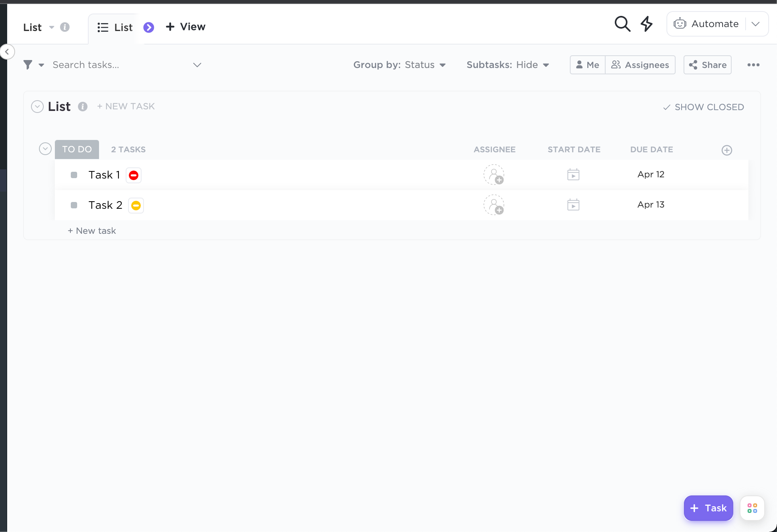Toggle SHOW CLOSED tasks
Viewport: 777px width, 532px height.
[x=703, y=107]
